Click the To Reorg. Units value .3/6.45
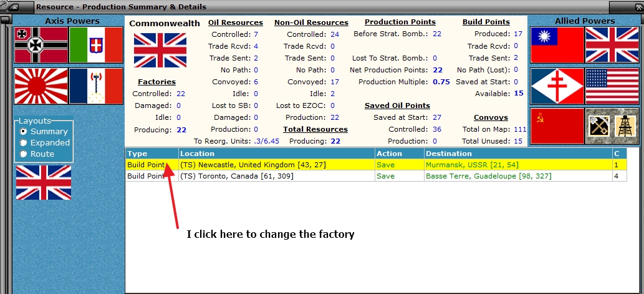The width and height of the screenshot is (644, 294). (x=267, y=142)
